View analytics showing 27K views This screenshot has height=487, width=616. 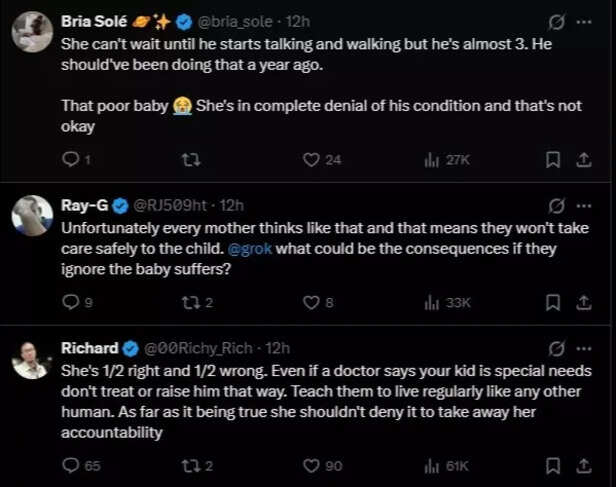[447, 159]
